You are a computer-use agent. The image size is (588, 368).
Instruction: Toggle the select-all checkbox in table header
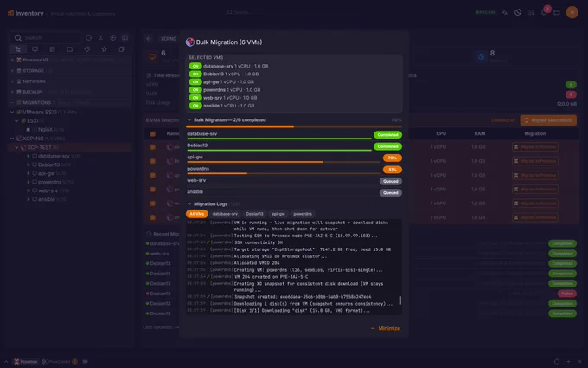(x=153, y=133)
